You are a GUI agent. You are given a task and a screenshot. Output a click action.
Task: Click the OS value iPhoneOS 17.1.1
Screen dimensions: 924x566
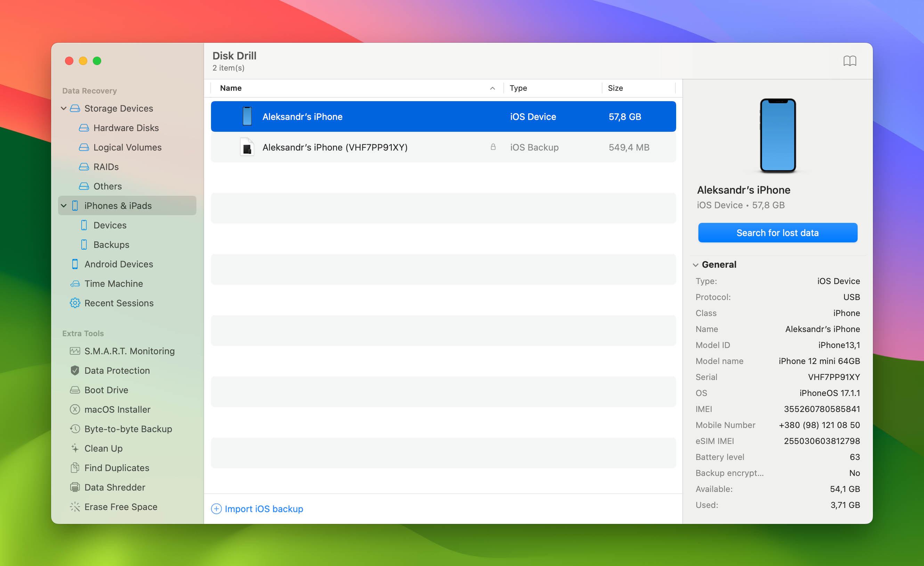829,393
